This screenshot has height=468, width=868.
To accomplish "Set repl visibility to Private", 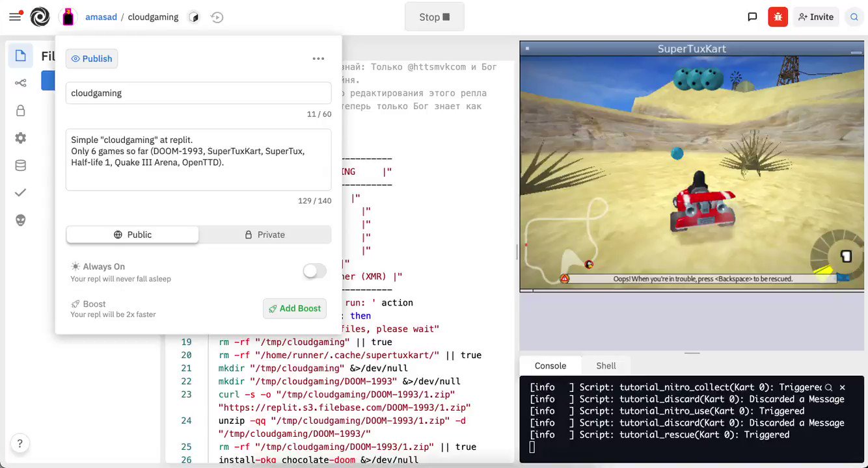I will click(265, 235).
